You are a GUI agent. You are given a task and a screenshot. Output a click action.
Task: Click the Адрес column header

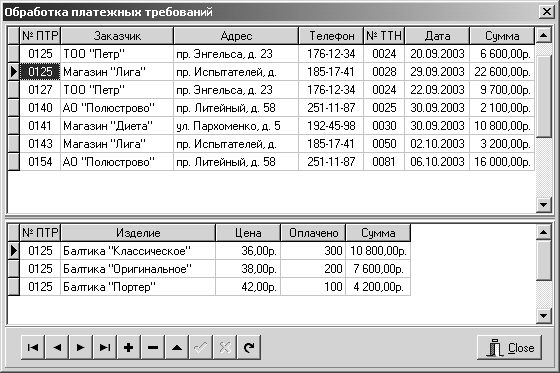pos(236,36)
